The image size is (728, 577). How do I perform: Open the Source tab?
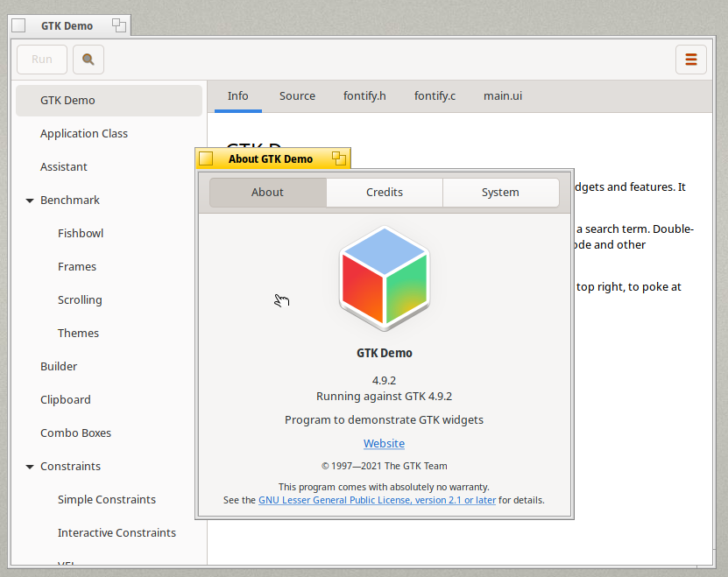pos(297,96)
